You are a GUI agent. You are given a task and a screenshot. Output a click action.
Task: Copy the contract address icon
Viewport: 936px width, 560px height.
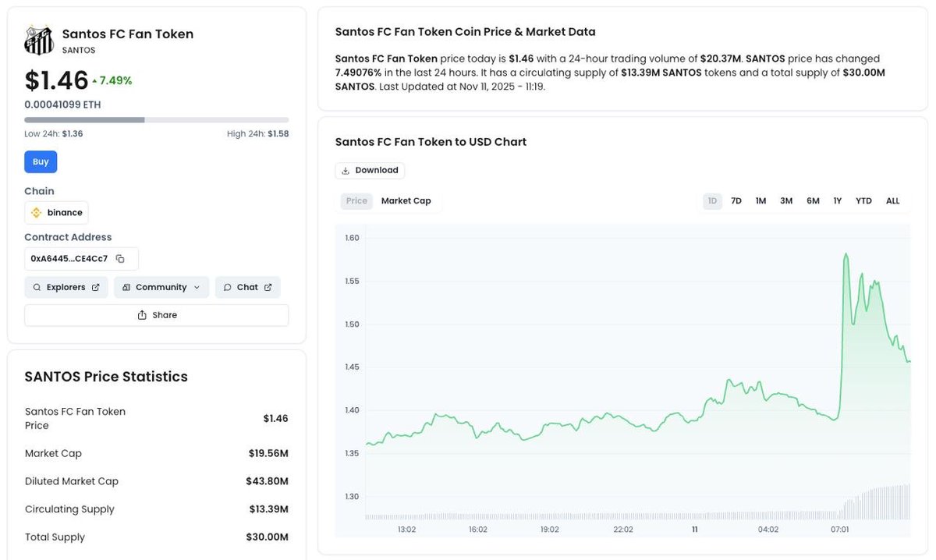click(120, 259)
